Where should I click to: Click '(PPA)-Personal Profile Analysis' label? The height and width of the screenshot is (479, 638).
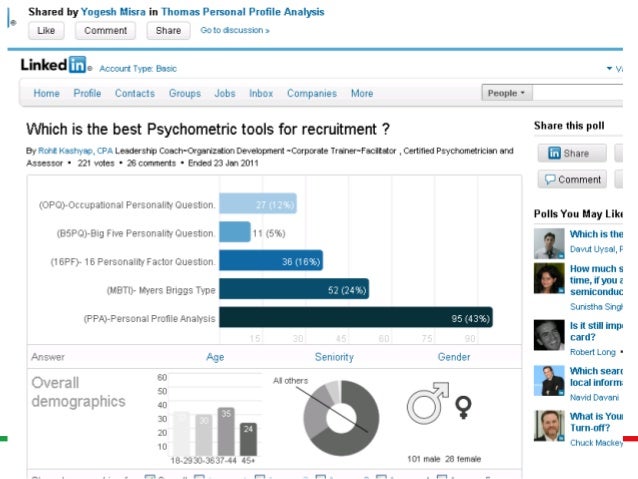[x=149, y=319]
